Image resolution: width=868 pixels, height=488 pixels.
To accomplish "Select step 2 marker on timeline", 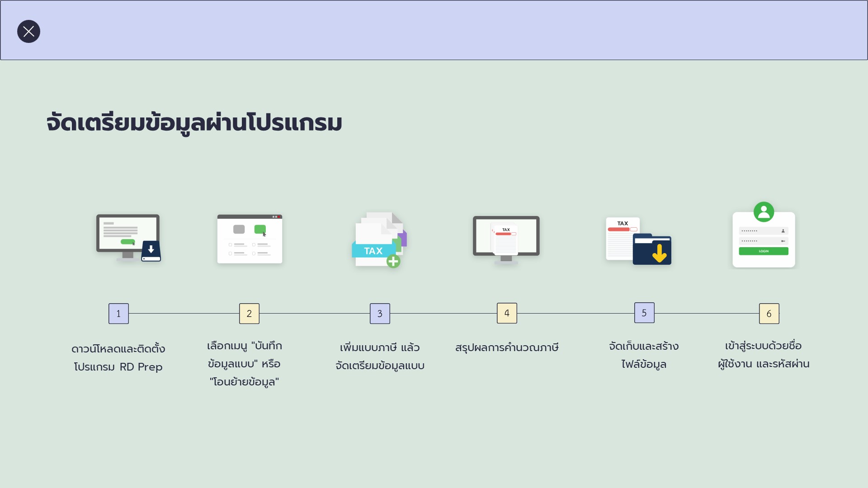I will [249, 314].
